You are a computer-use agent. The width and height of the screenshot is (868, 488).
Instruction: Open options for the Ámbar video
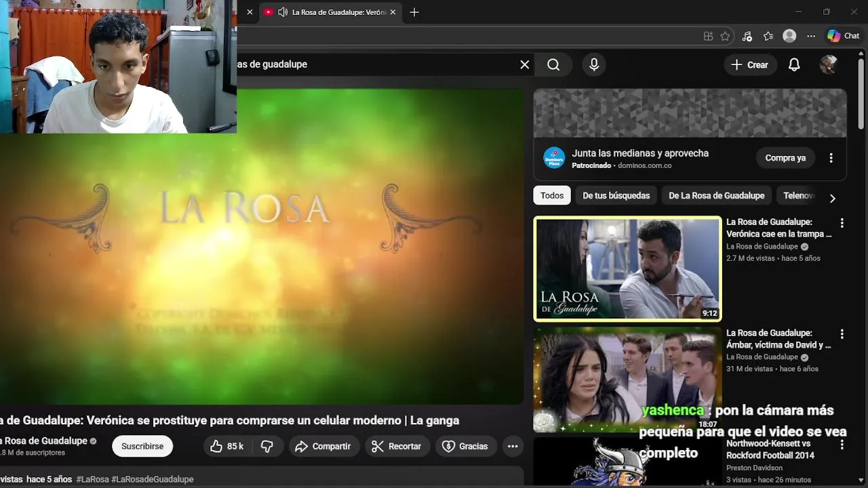point(842,334)
